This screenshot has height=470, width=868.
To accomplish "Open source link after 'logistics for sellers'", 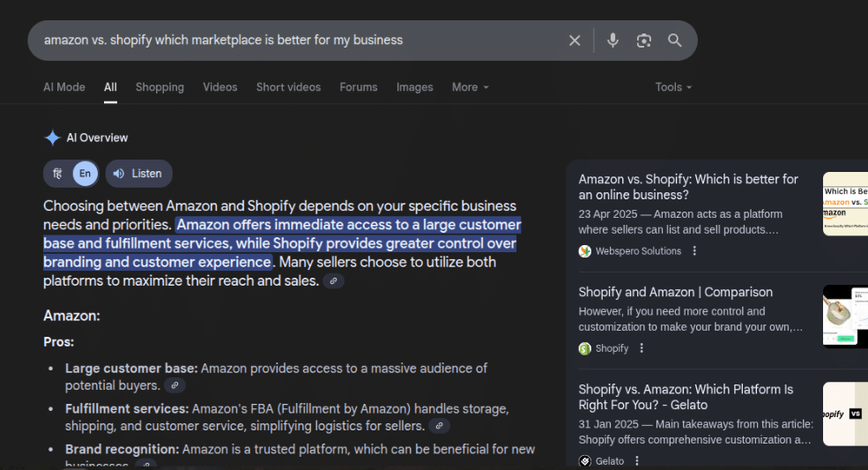I will tap(439, 426).
